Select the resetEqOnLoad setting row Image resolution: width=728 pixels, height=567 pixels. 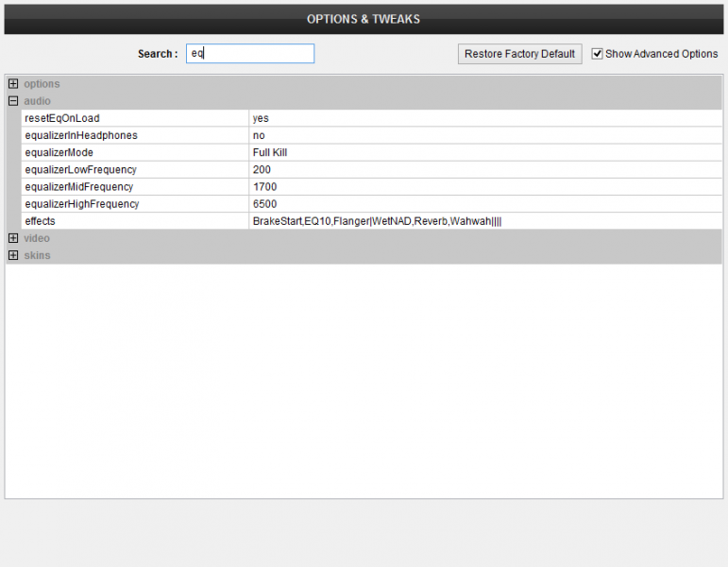(371, 118)
